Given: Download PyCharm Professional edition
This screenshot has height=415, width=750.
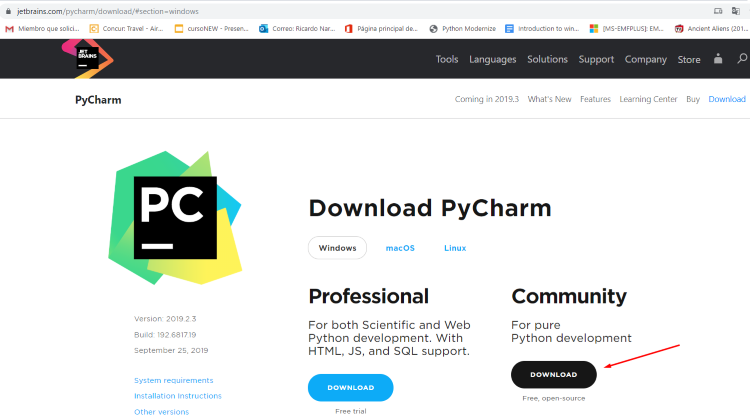Looking at the screenshot, I should (351, 388).
